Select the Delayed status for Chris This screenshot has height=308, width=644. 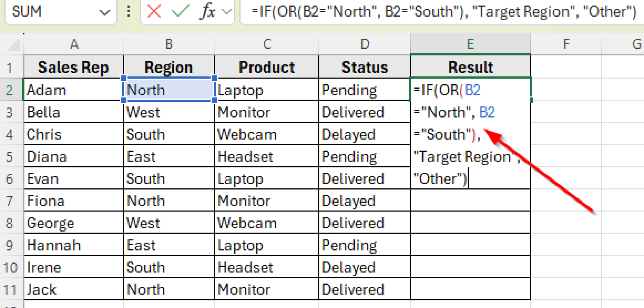[x=364, y=134]
